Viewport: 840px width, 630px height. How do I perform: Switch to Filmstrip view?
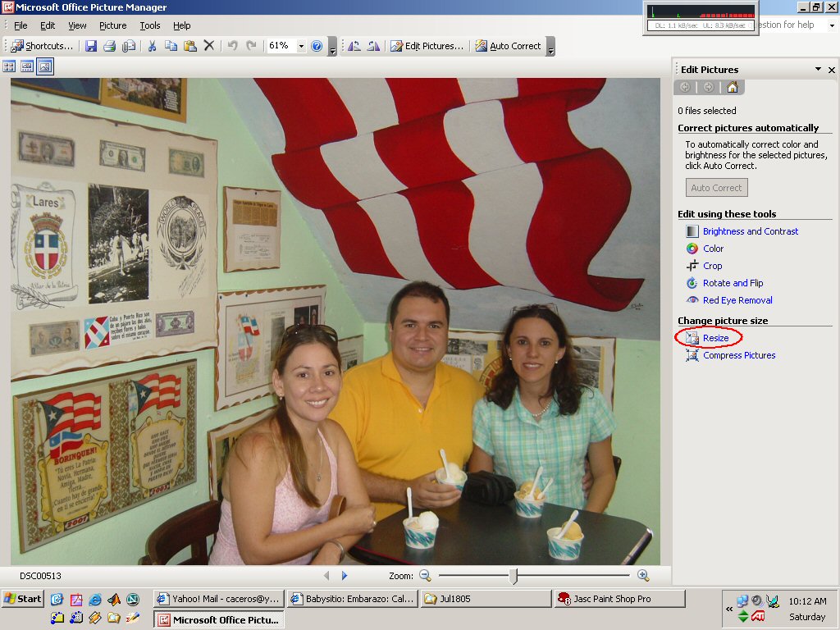tap(27, 66)
